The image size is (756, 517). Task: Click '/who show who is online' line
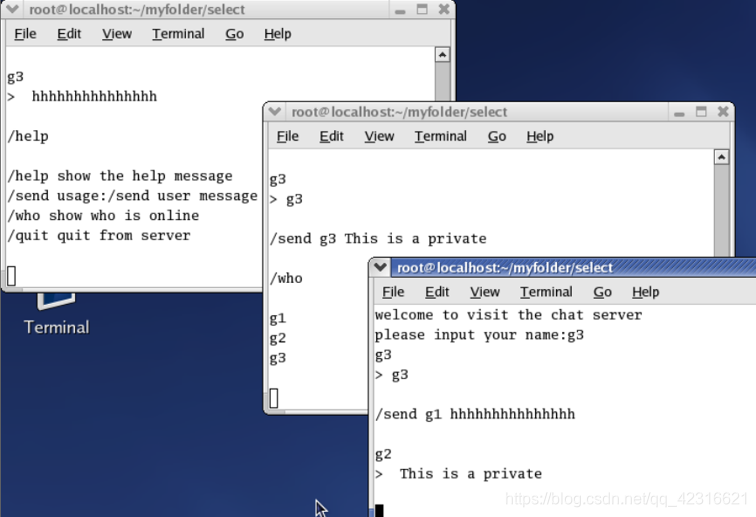coord(103,216)
